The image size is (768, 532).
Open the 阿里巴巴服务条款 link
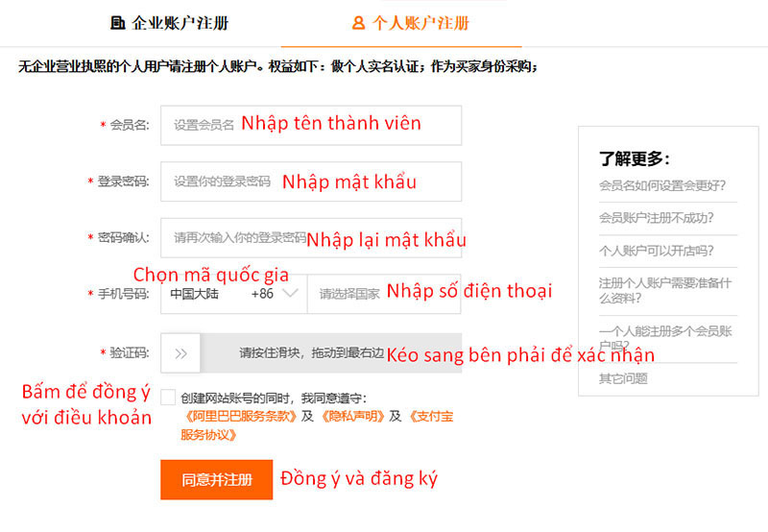click(240, 417)
